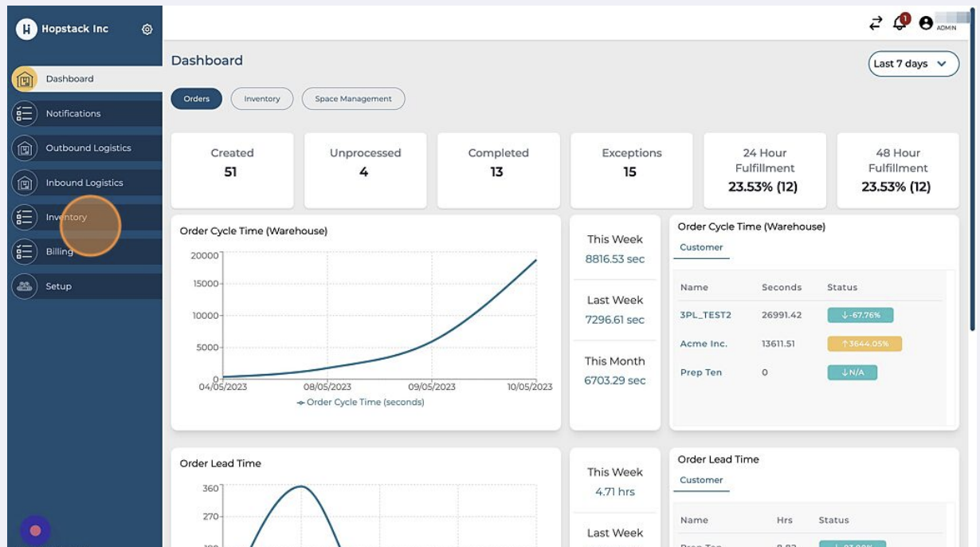
Task: Expand the Last 7 days dropdown
Action: [913, 64]
